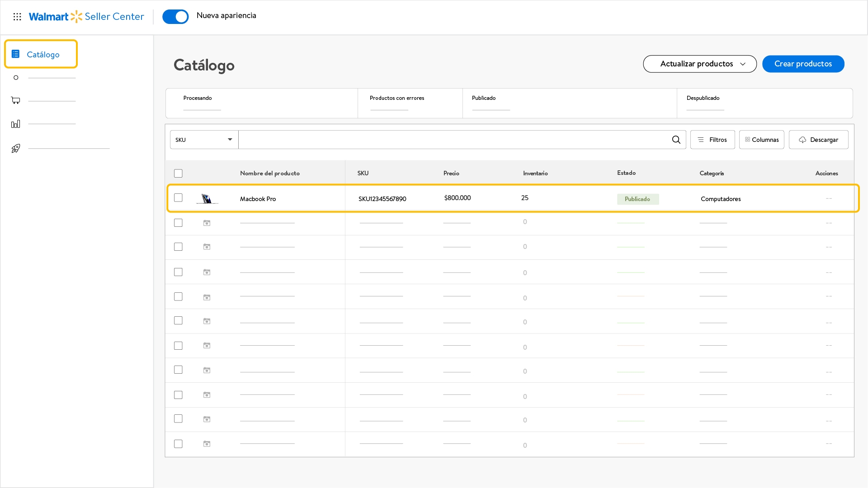Click the SKU column header
868x488 pixels.
click(x=363, y=174)
